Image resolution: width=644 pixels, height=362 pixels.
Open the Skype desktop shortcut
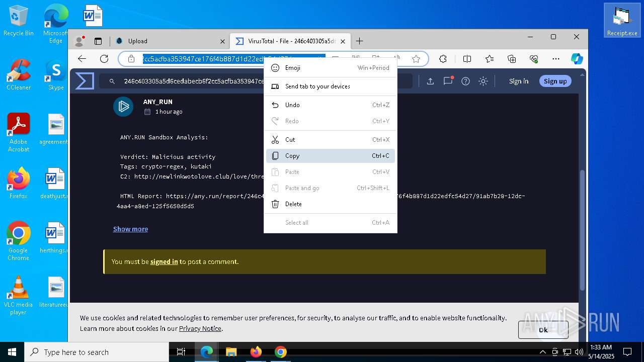coord(55,74)
